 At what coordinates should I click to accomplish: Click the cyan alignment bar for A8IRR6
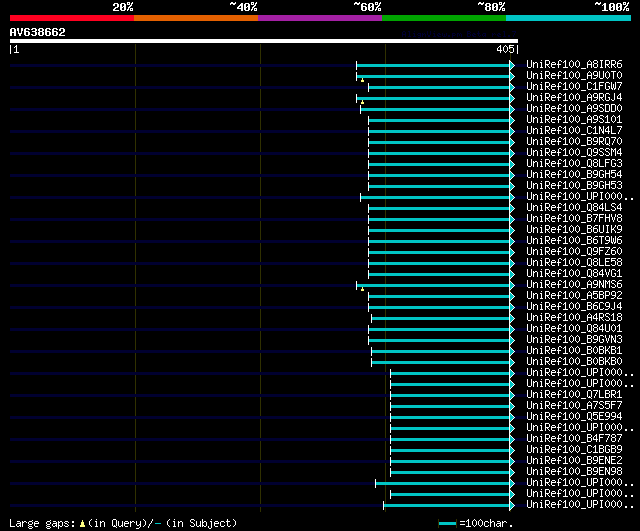click(x=433, y=65)
